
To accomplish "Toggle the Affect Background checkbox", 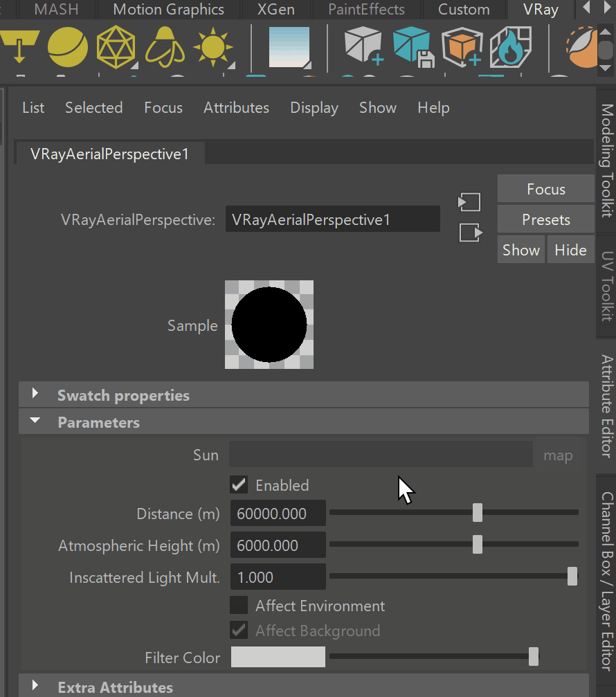I will [x=239, y=631].
